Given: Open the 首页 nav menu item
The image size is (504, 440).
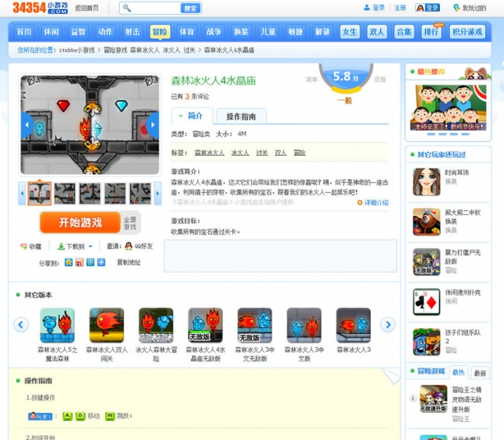Looking at the screenshot, I should [24, 32].
